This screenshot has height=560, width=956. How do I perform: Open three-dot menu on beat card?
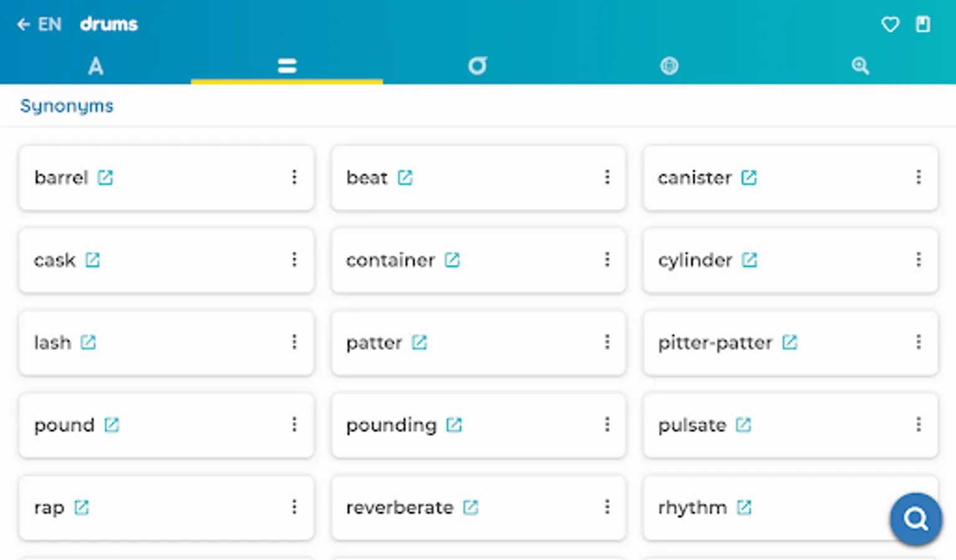[607, 177]
